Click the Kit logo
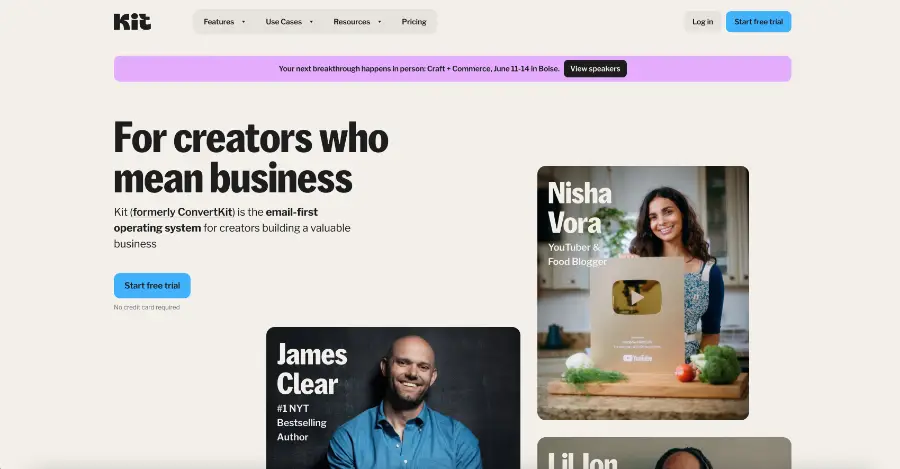Viewport: 900px width, 469px height. click(x=132, y=22)
